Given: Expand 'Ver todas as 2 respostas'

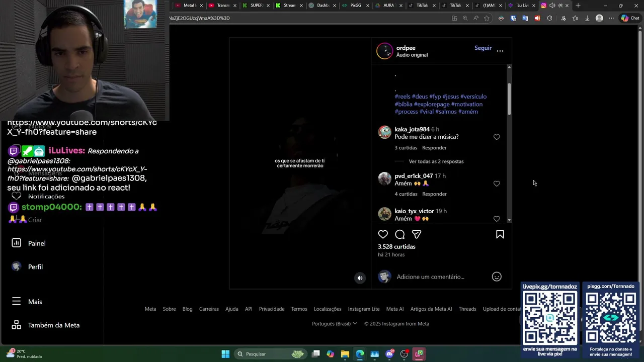Looking at the screenshot, I should coord(436,161).
